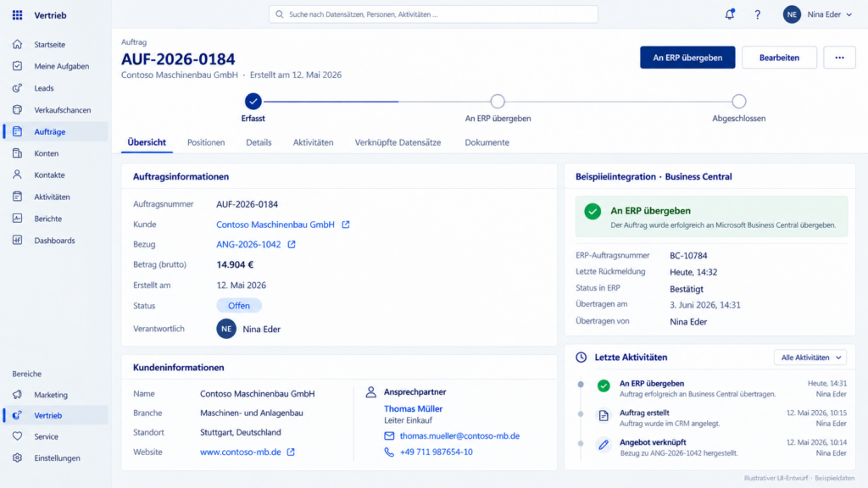Screen dimensions: 868x488
Task: Click the Leads sidebar icon
Action: (x=17, y=88)
